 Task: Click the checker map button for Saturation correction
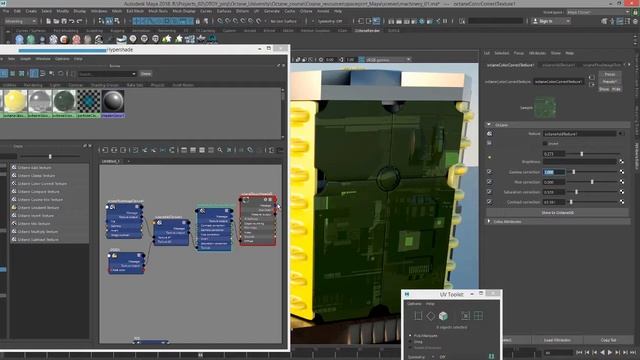point(621,192)
